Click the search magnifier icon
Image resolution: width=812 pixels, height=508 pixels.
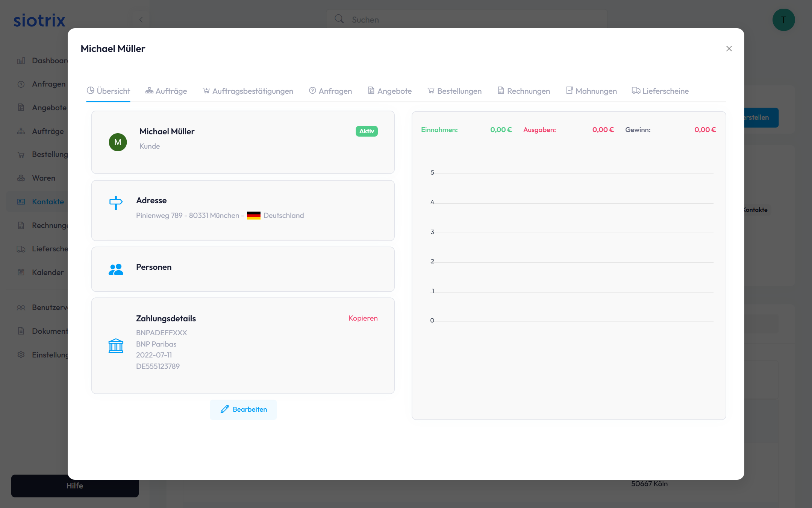coord(339,19)
